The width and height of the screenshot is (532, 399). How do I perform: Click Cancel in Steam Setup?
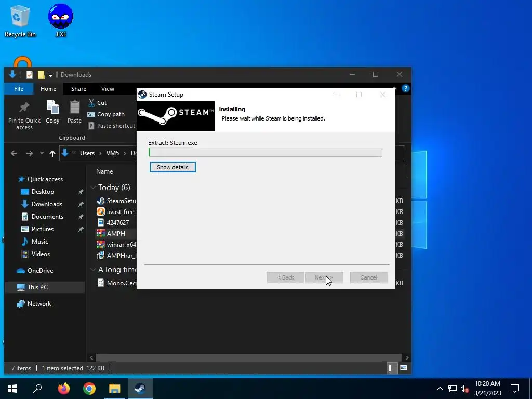pyautogui.click(x=369, y=277)
